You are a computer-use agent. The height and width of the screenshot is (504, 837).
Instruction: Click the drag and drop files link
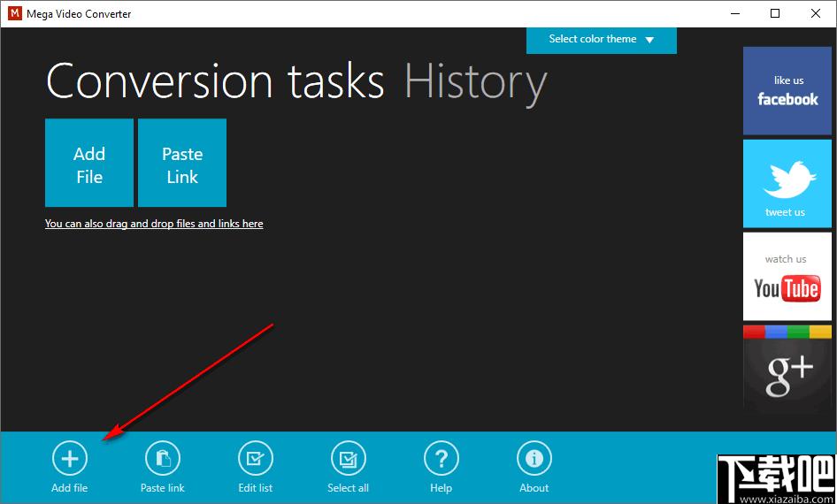154,224
